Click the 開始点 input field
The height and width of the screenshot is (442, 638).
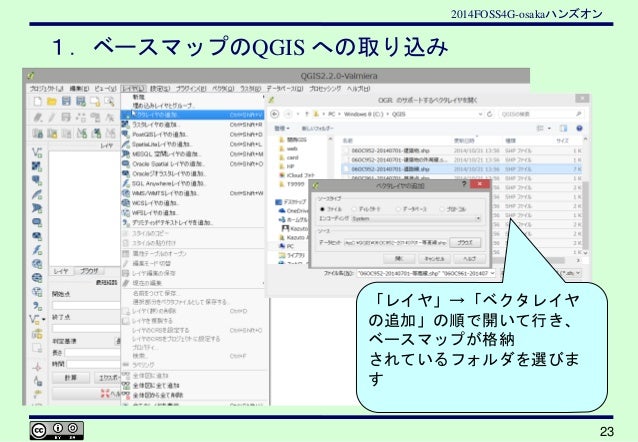(x=86, y=305)
